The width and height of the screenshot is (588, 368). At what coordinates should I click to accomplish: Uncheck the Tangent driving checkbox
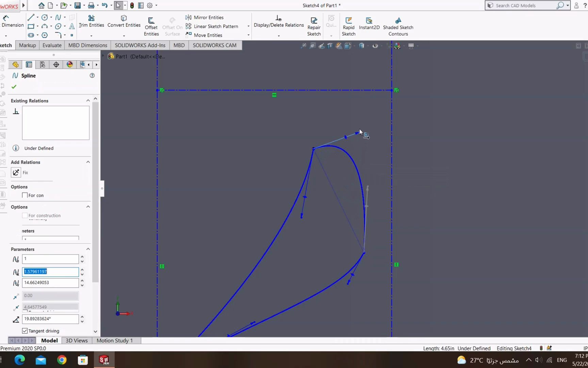[24, 331]
